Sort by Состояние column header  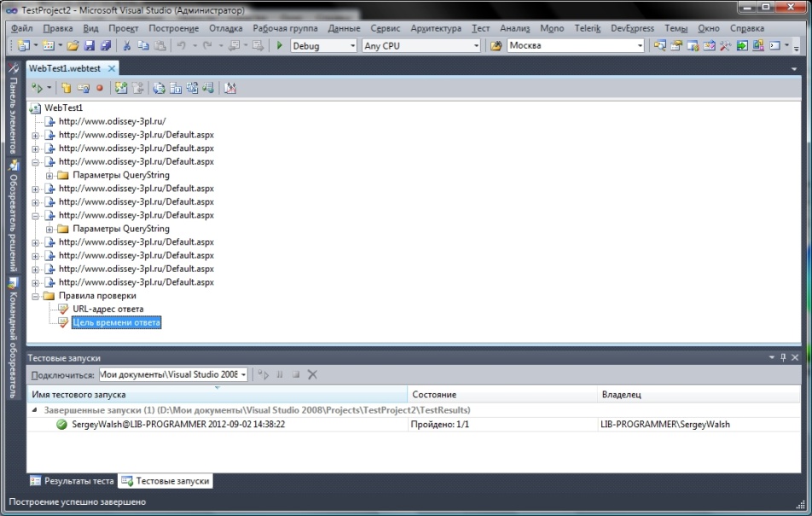[x=502, y=394]
